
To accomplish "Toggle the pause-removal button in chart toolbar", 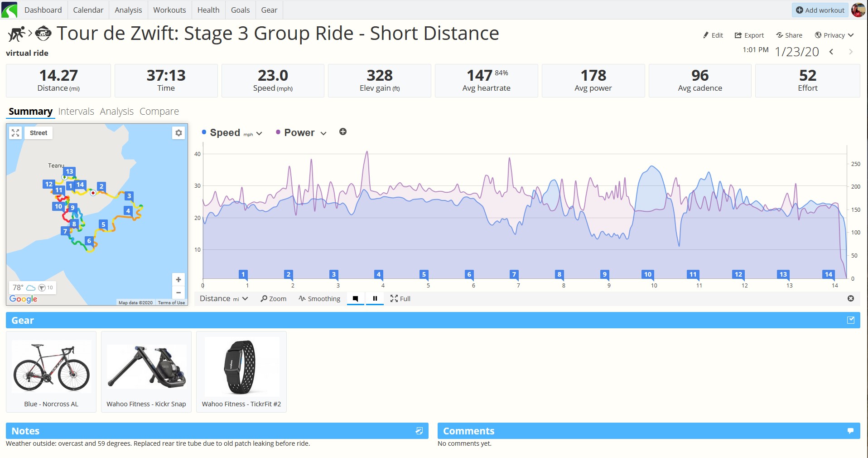I will tap(375, 298).
